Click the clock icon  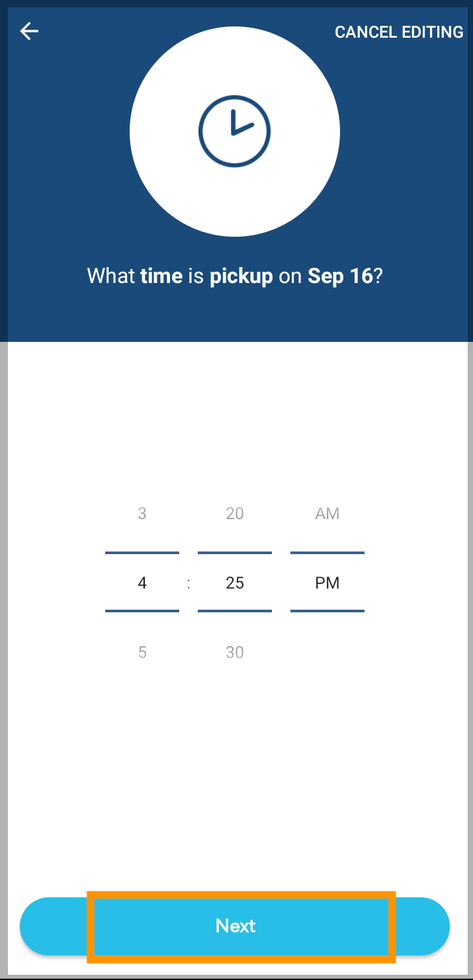(x=235, y=132)
